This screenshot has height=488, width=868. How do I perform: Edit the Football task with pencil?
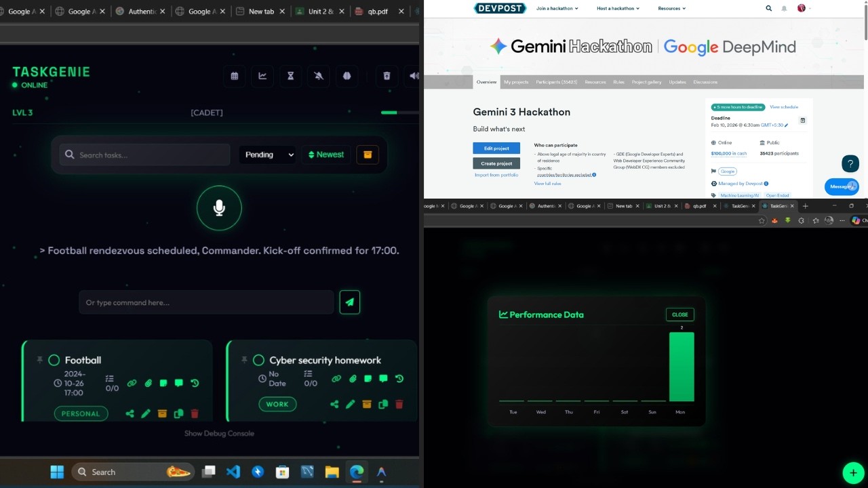(x=146, y=413)
